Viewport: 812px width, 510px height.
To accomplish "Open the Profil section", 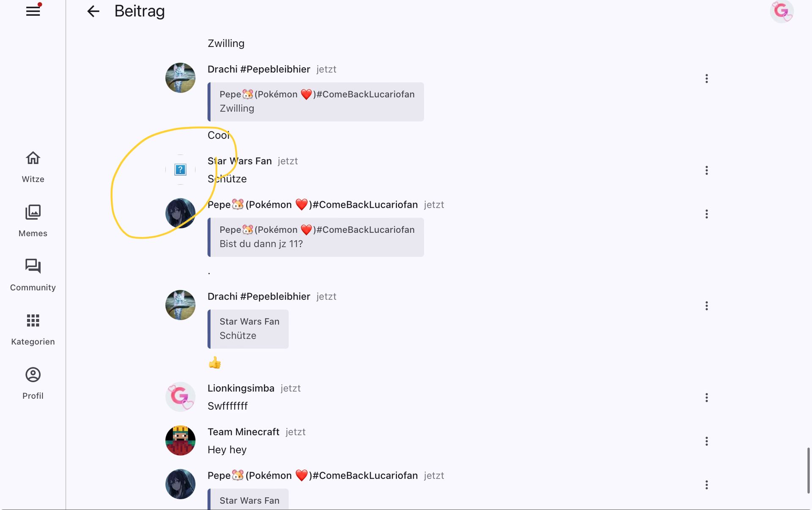I will click(x=33, y=384).
